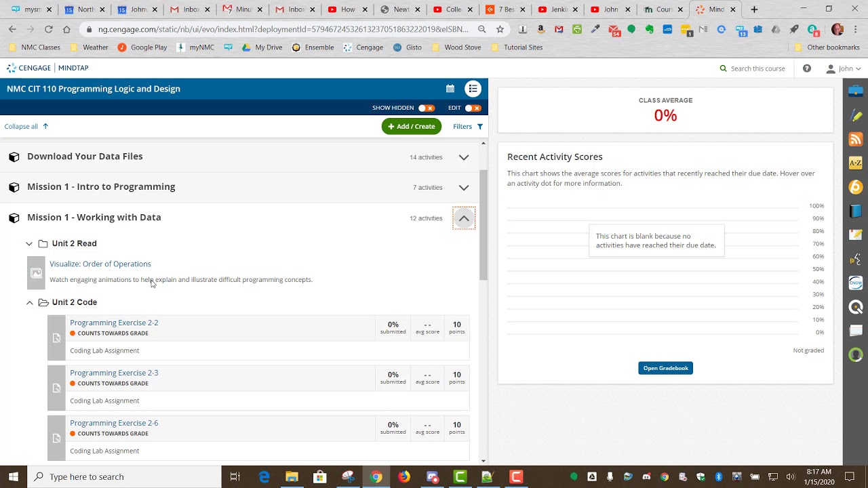The image size is (868, 488).
Task: Open the CNOW app in the sidebar
Action: click(x=856, y=283)
